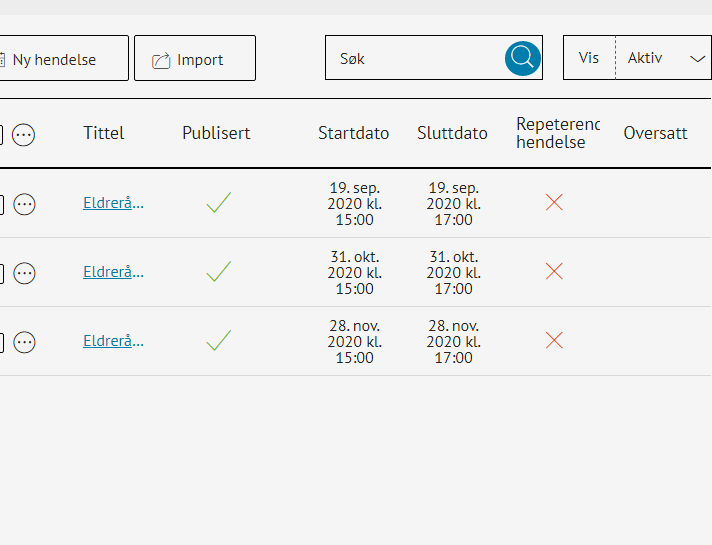Click the Ny hendelse button
The width and height of the screenshot is (712, 545).
coord(62,59)
